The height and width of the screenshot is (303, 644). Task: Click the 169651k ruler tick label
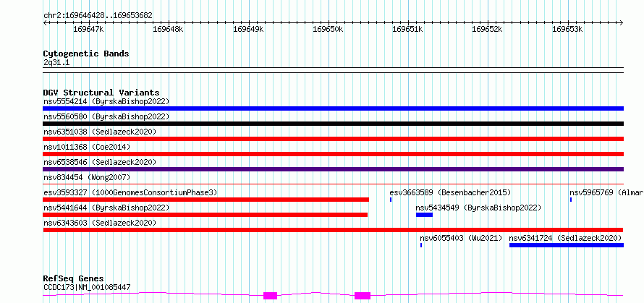(x=408, y=30)
